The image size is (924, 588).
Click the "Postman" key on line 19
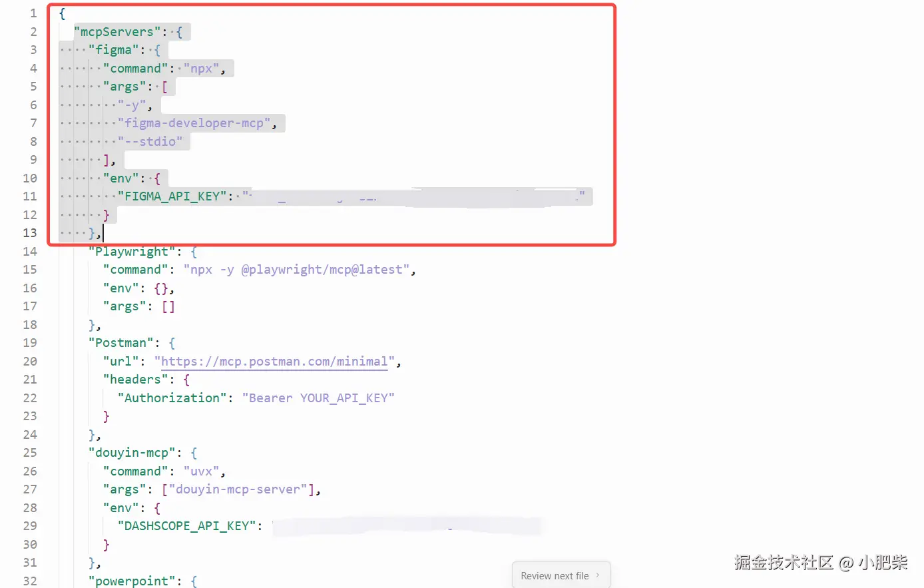(x=120, y=343)
